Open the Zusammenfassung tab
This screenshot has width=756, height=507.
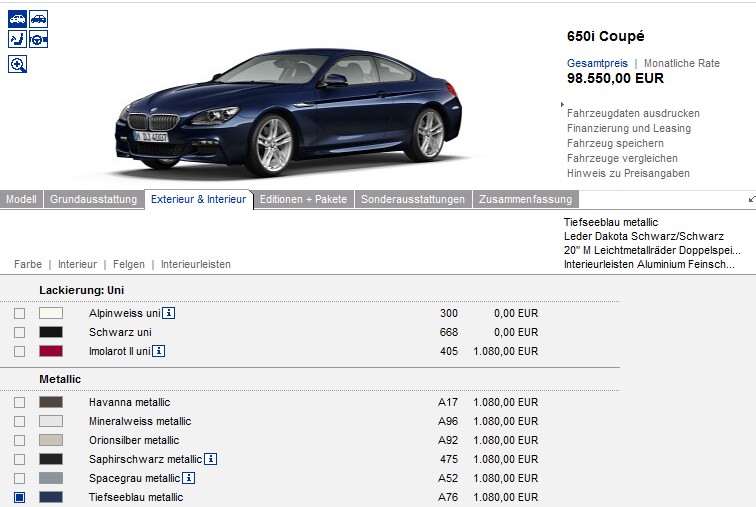click(526, 200)
